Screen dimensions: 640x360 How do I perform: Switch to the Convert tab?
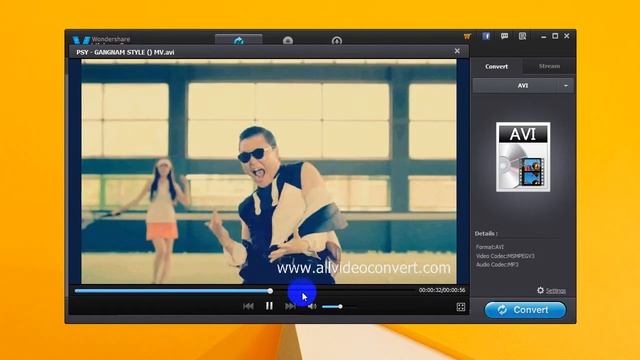pos(497,66)
